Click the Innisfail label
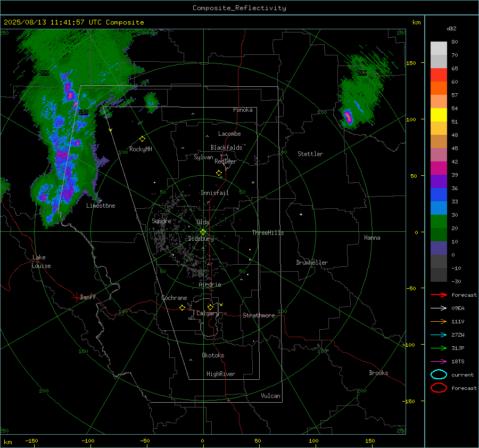Screen dimensions: 479x448 [x=214, y=193]
